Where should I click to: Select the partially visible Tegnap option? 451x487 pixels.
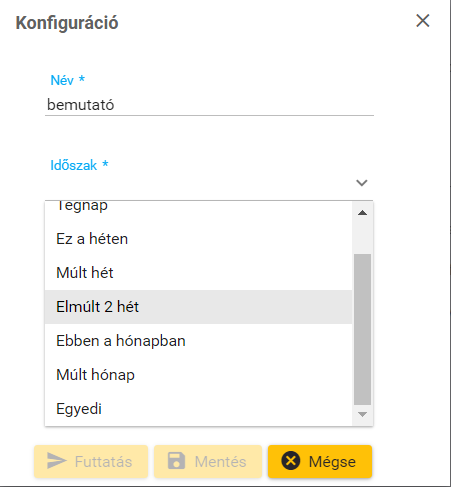click(x=198, y=206)
